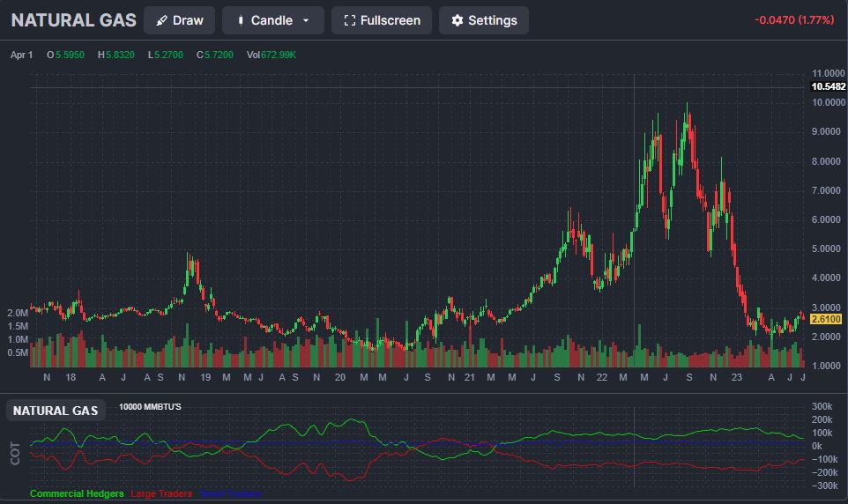Click the close value 5.7200

click(x=219, y=55)
